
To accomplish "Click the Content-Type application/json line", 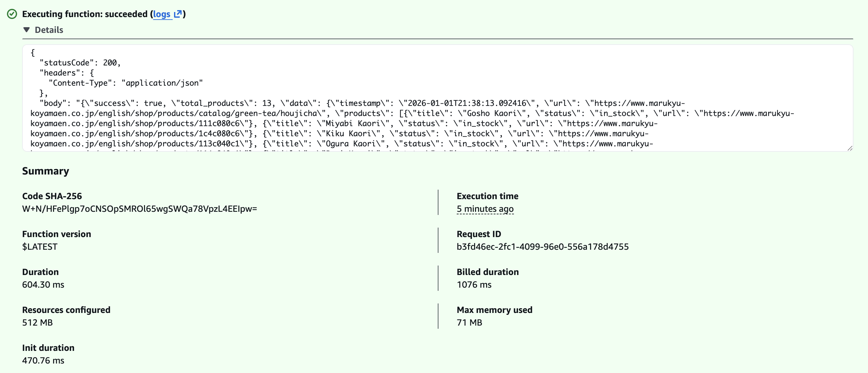I will point(125,83).
